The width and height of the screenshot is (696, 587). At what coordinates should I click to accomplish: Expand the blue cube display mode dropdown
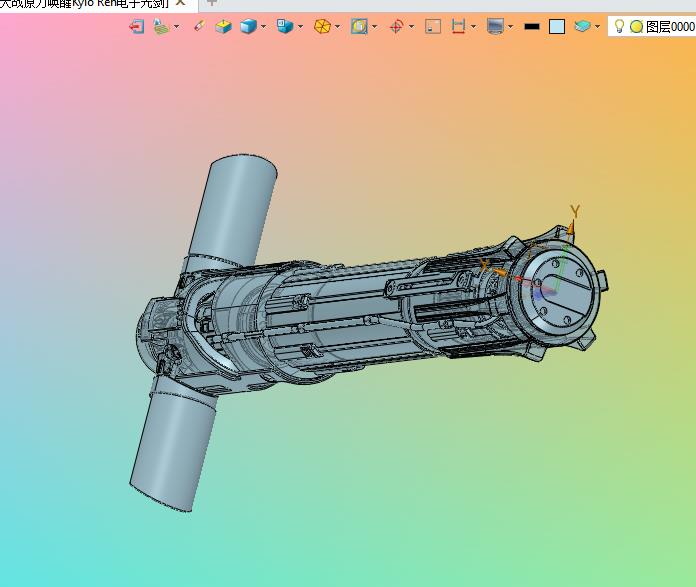(263, 27)
